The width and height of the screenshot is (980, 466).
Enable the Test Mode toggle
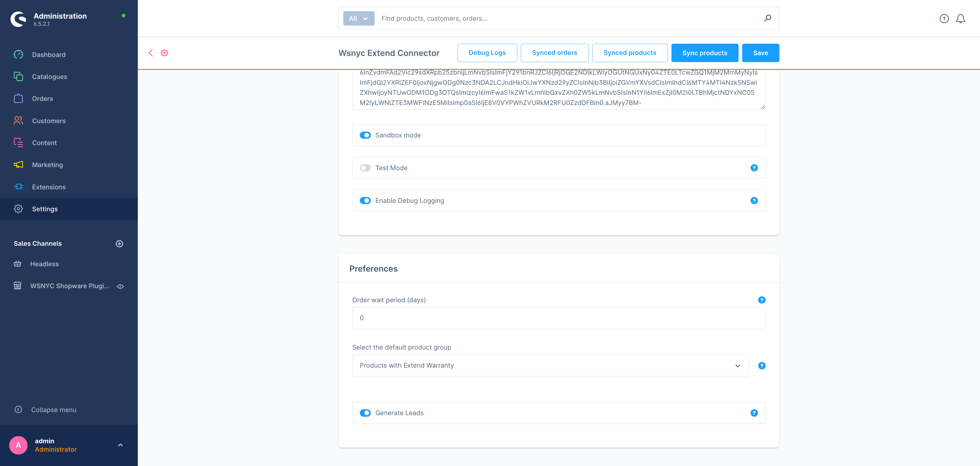365,168
